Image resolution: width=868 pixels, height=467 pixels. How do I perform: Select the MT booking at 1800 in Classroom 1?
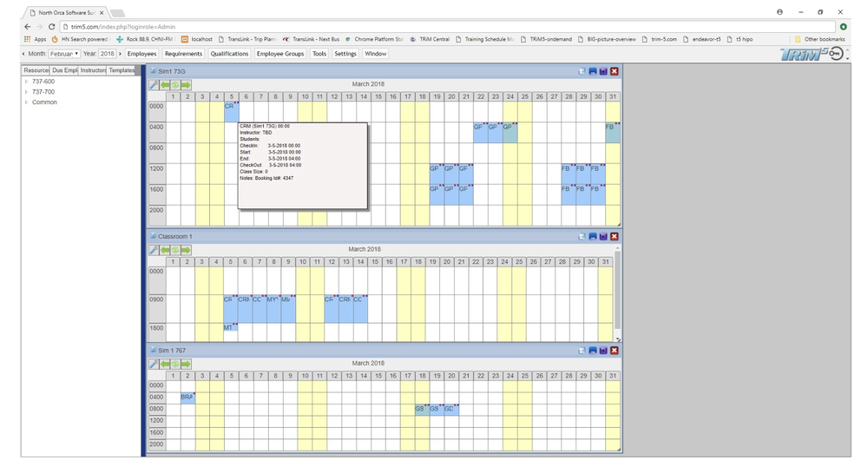point(230,327)
